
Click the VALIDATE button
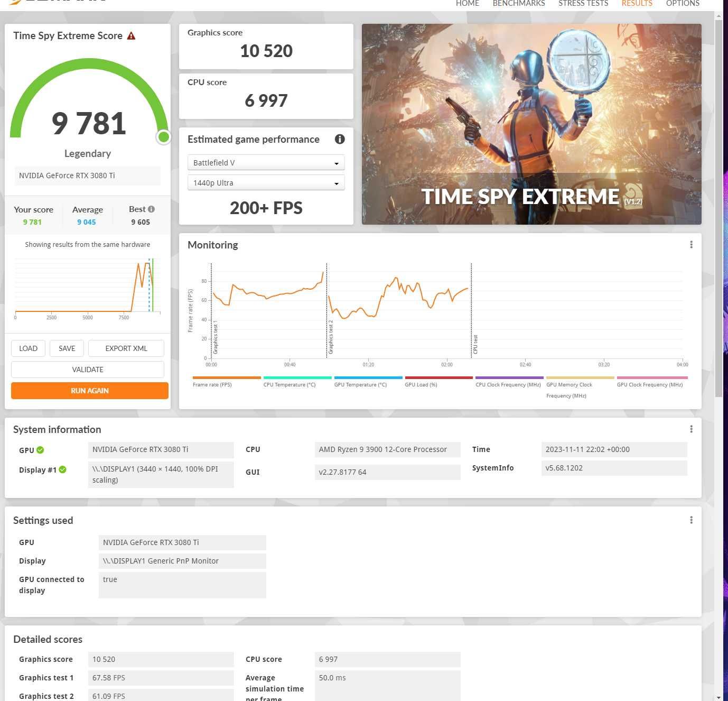pyautogui.click(x=88, y=370)
